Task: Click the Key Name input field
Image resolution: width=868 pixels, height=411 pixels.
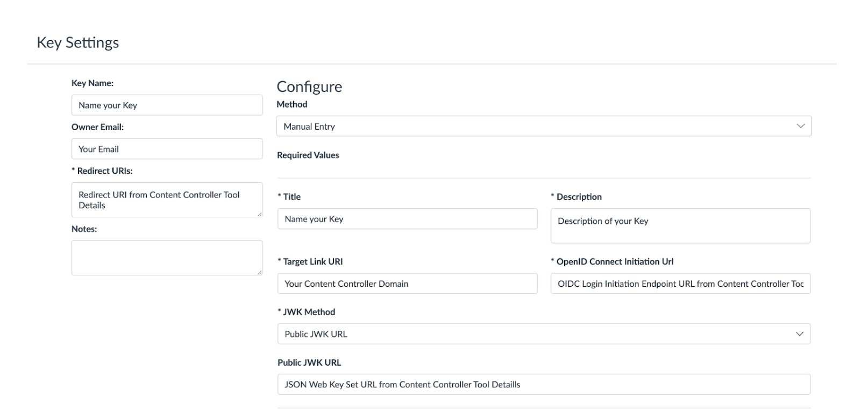Action: pos(167,105)
